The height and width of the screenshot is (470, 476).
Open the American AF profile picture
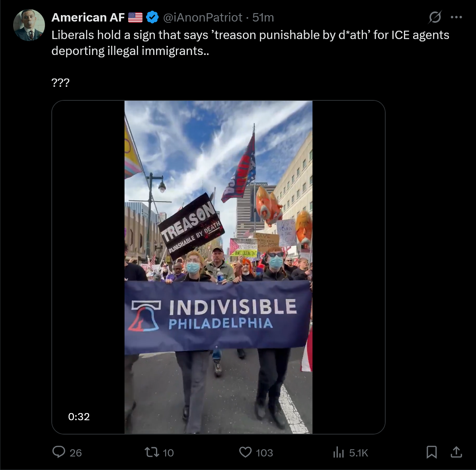pyautogui.click(x=29, y=25)
